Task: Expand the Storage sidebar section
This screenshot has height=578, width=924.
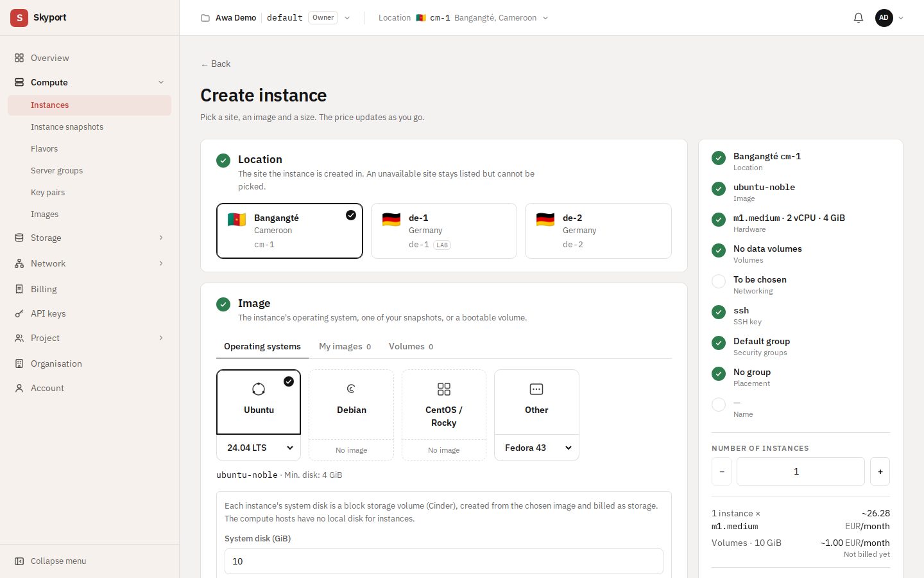Action: [x=161, y=238]
